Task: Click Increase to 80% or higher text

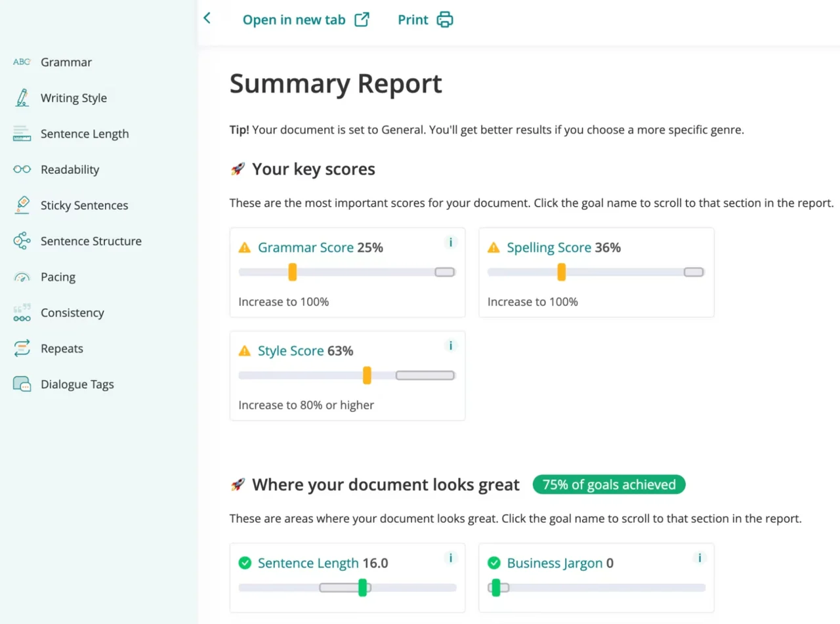Action: tap(306, 405)
